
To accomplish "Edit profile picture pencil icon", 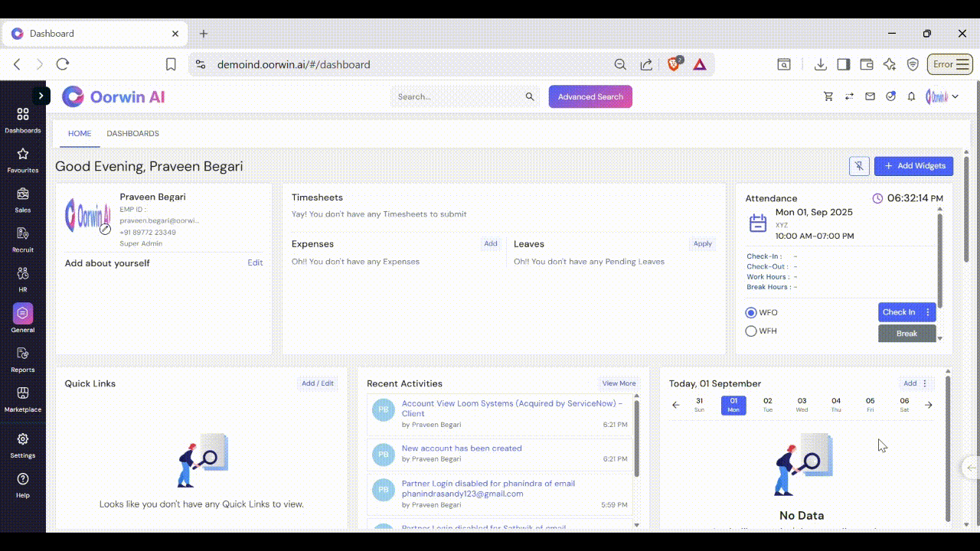I will [106, 229].
